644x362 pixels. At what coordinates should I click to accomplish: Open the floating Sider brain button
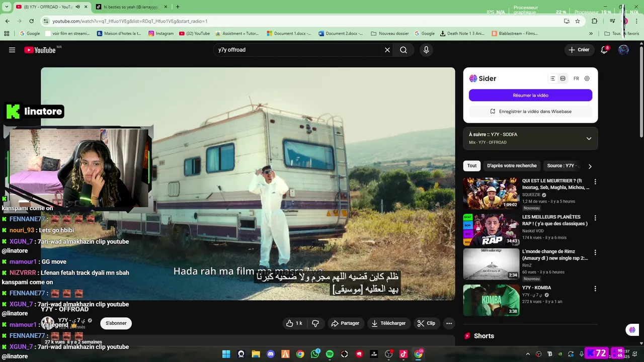pyautogui.click(x=632, y=330)
